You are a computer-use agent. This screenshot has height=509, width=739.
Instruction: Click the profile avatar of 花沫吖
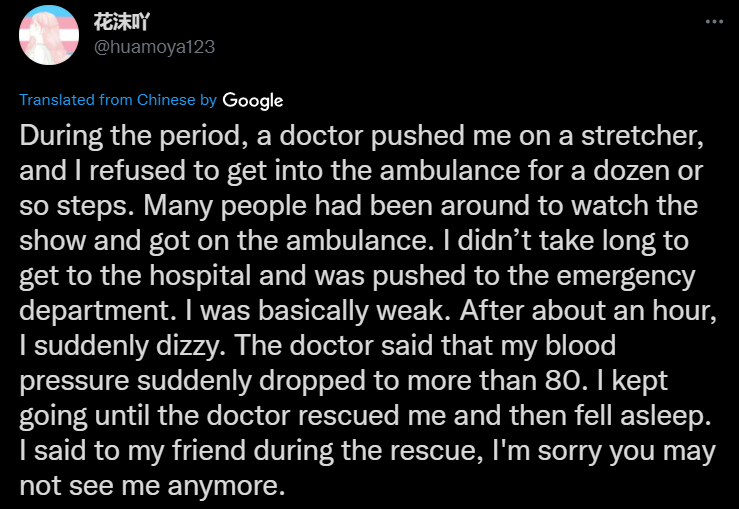(x=49, y=34)
